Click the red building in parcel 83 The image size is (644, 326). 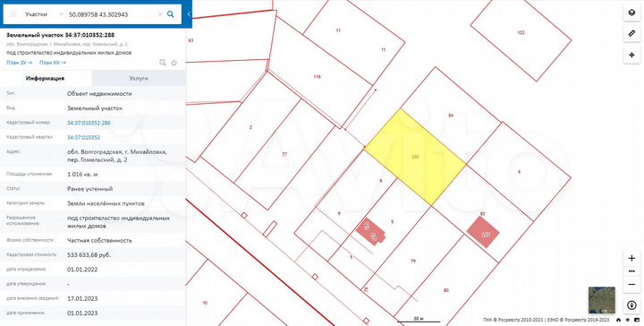483,232
